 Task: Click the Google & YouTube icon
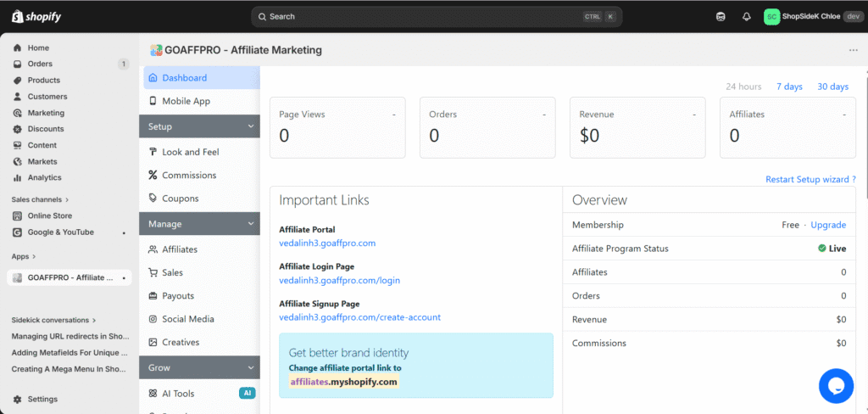[x=17, y=232]
